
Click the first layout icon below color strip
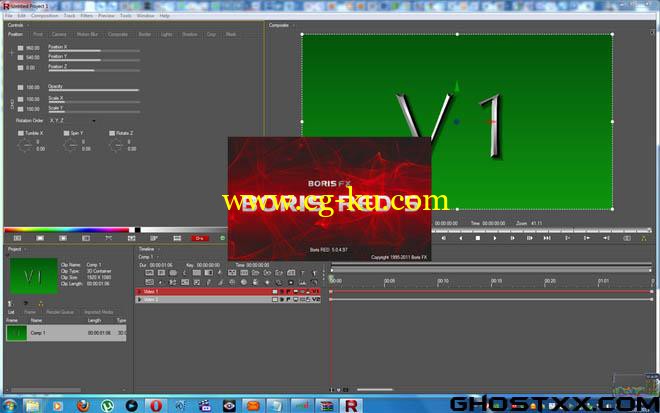coord(17,238)
